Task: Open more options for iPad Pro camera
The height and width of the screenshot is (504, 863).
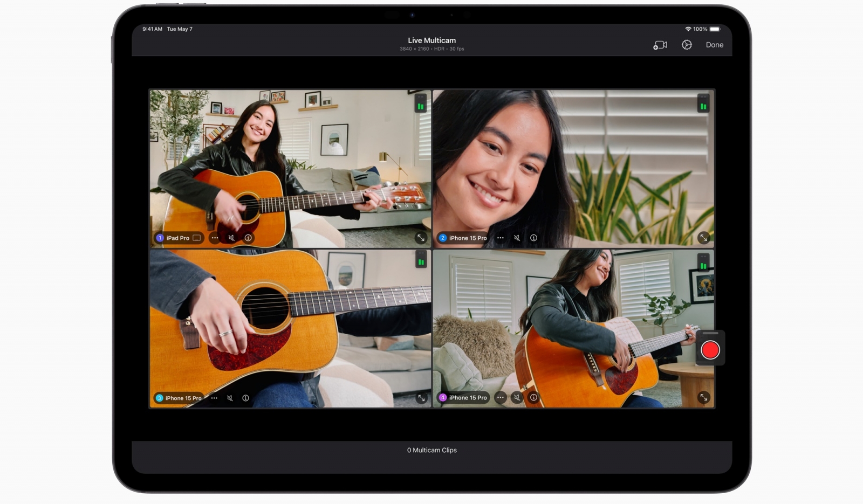Action: pos(215,238)
